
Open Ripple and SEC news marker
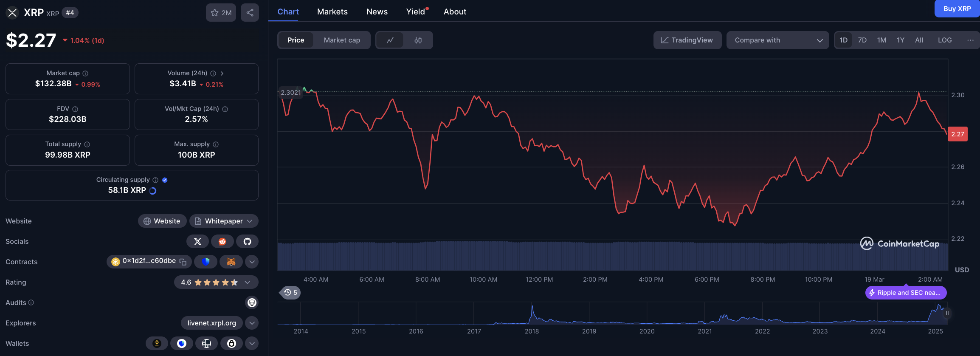(906, 293)
